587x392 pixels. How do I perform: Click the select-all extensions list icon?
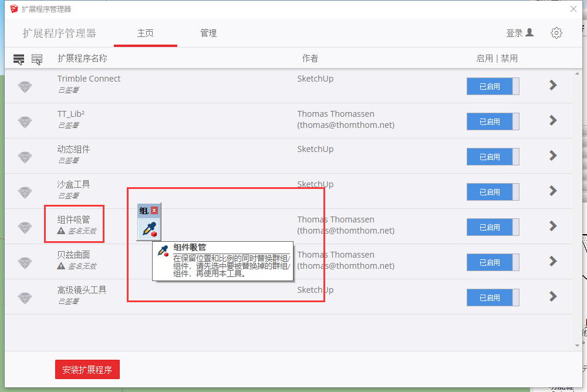point(19,59)
